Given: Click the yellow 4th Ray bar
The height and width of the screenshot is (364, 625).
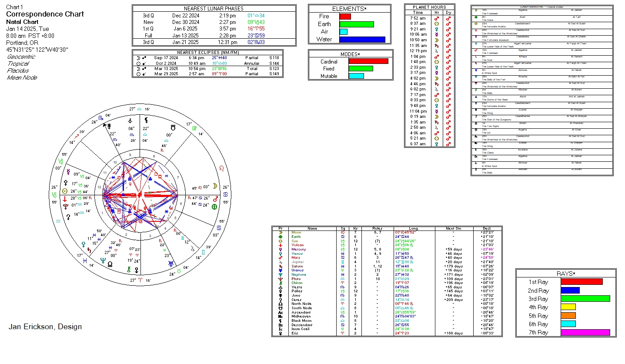Looking at the screenshot, I should click(x=568, y=307).
